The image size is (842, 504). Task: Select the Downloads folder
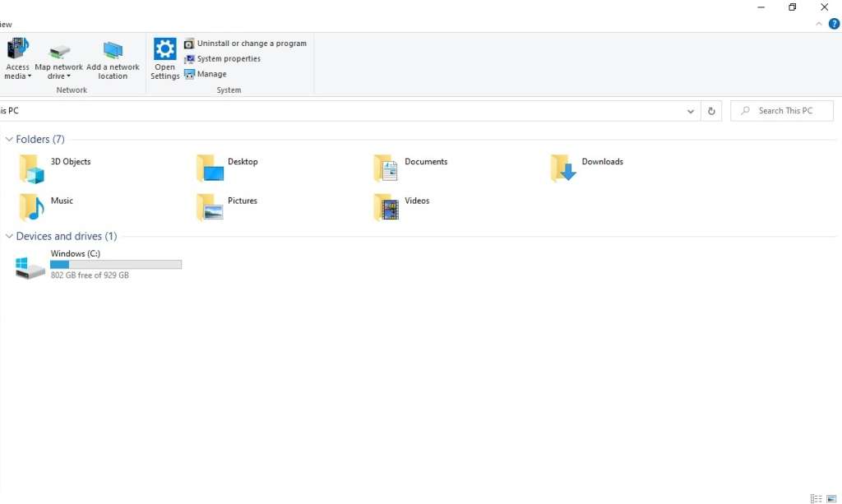coord(564,168)
